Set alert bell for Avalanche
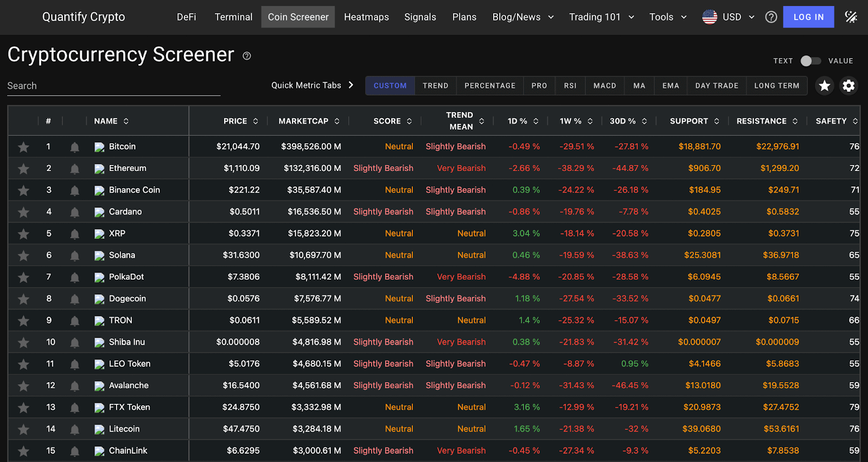 75,386
